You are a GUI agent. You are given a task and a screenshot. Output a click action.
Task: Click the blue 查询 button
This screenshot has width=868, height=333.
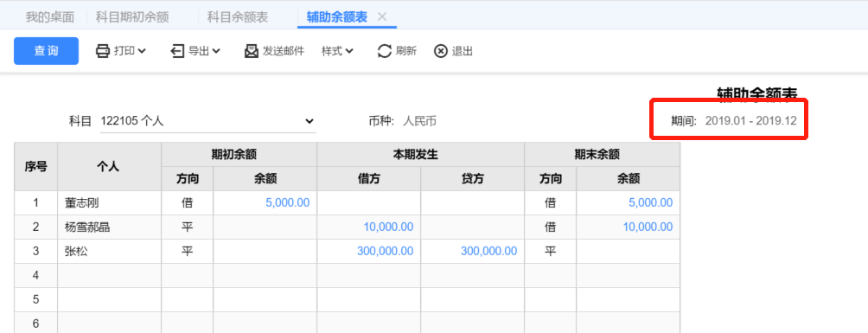tap(46, 51)
